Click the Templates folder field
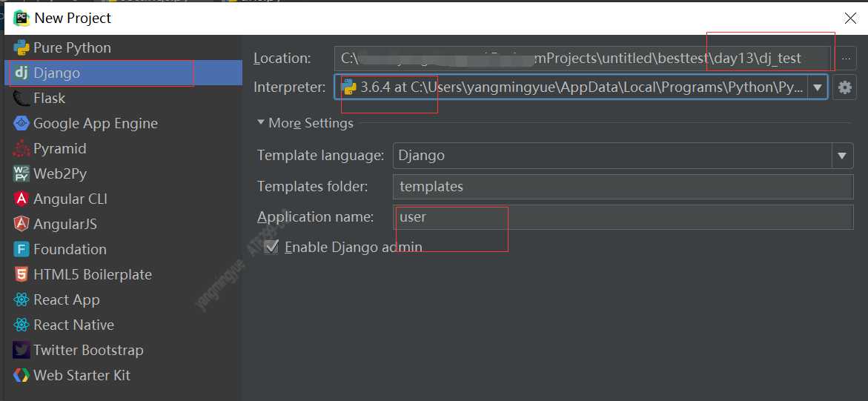The image size is (868, 401). click(x=623, y=187)
